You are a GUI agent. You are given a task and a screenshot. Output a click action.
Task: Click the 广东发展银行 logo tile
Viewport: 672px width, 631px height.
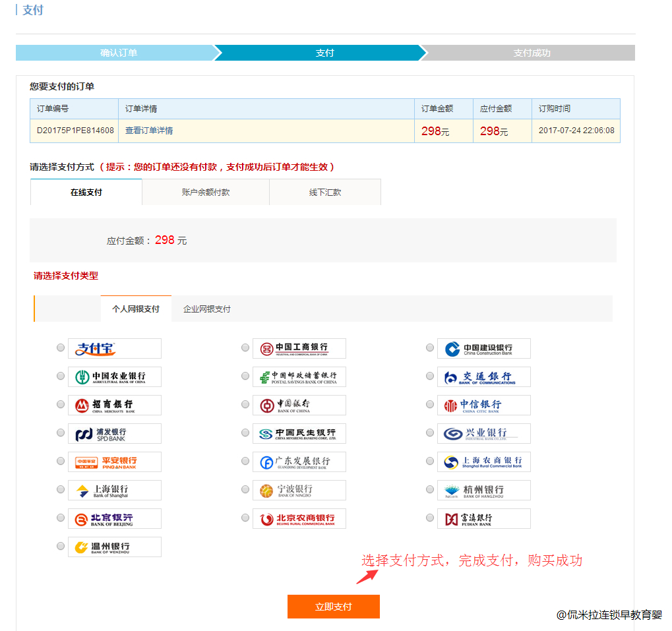tap(299, 462)
